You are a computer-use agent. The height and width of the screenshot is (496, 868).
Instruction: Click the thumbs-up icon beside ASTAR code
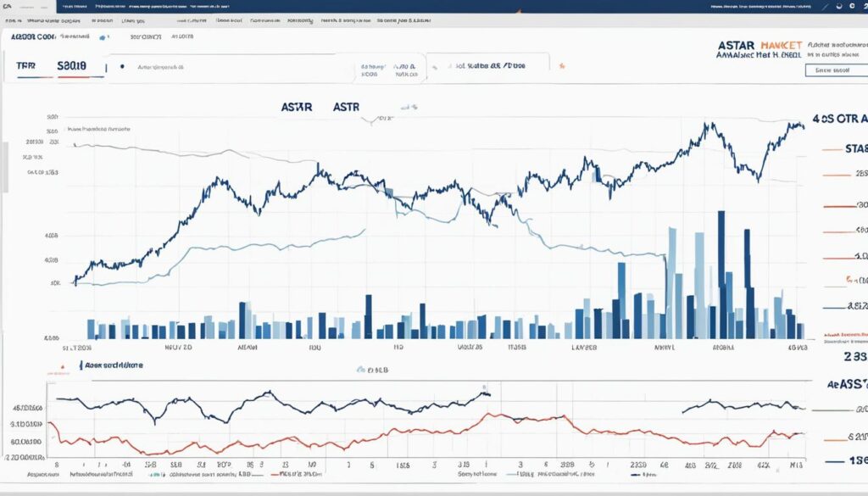[x=104, y=37]
